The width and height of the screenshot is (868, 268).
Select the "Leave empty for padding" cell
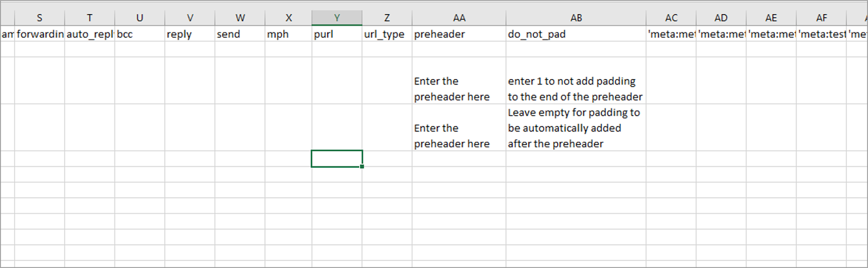click(x=575, y=128)
